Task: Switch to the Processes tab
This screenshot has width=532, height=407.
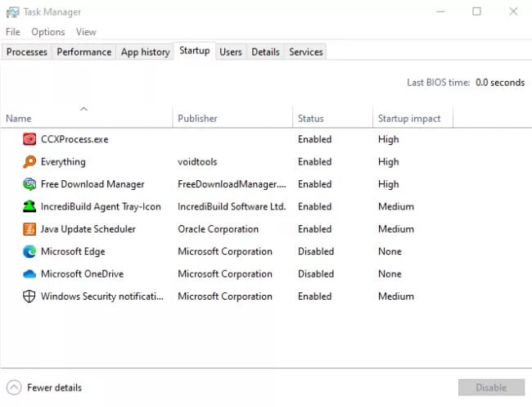Action: click(27, 52)
